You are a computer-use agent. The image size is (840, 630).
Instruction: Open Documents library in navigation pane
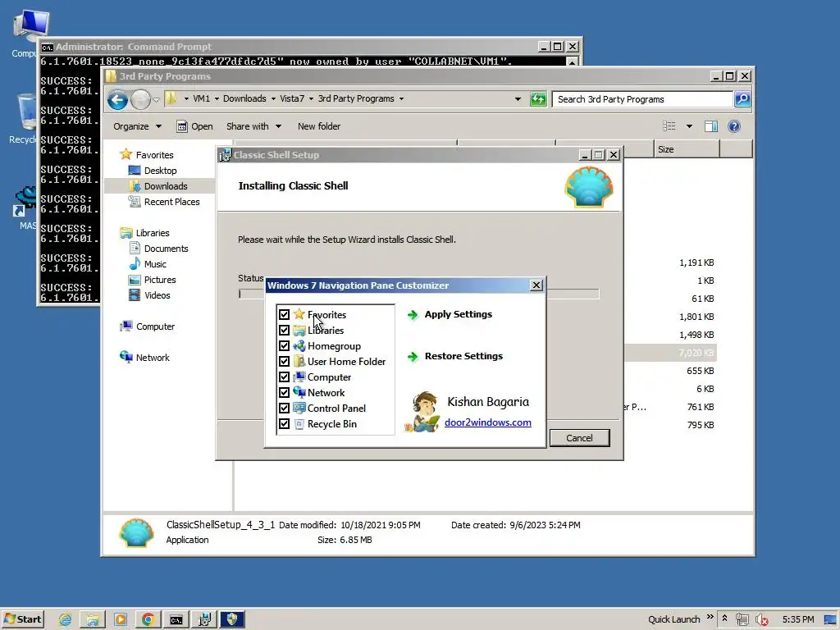tap(166, 249)
